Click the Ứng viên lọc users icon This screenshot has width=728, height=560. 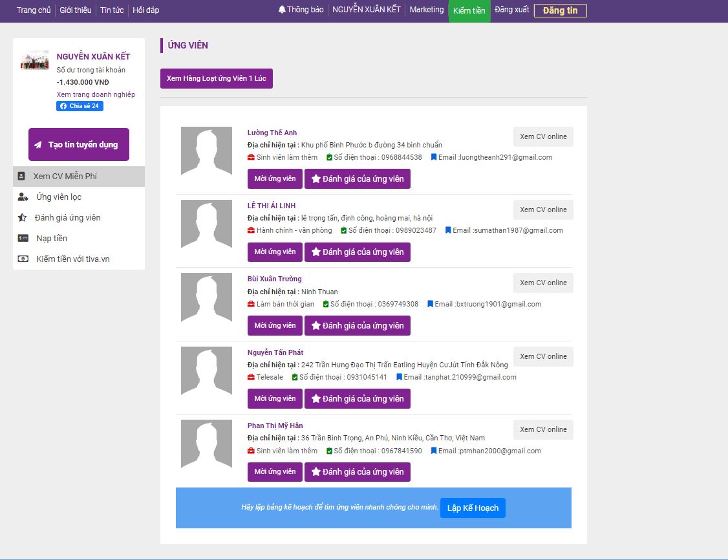(23, 197)
